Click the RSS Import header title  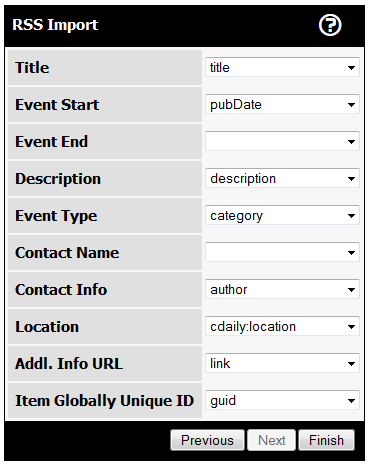[55, 25]
